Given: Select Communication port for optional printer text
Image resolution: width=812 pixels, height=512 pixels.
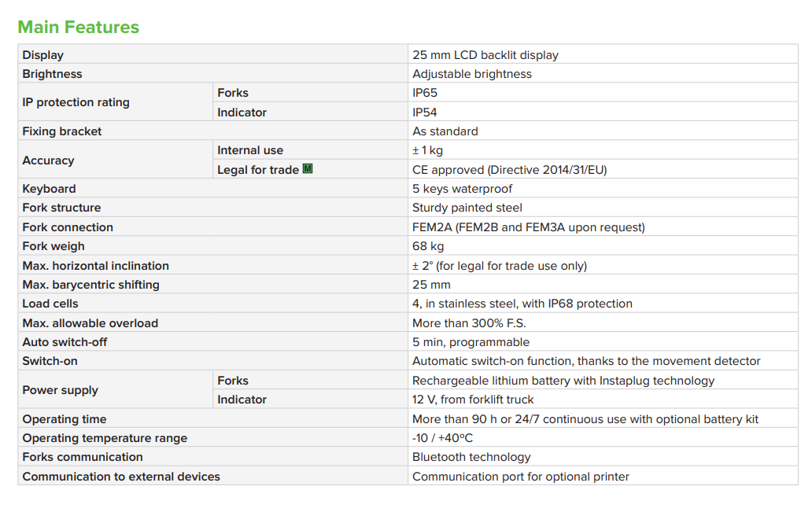Looking at the screenshot, I should coord(520,477).
